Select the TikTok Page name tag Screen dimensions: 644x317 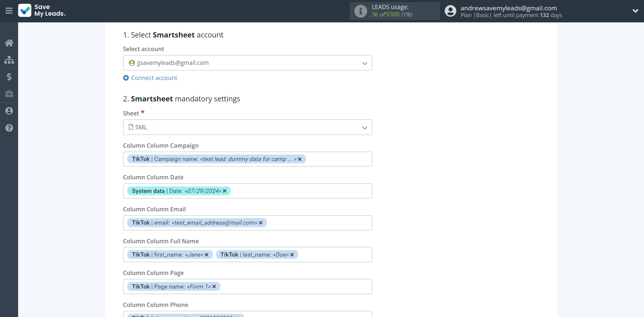click(x=174, y=287)
